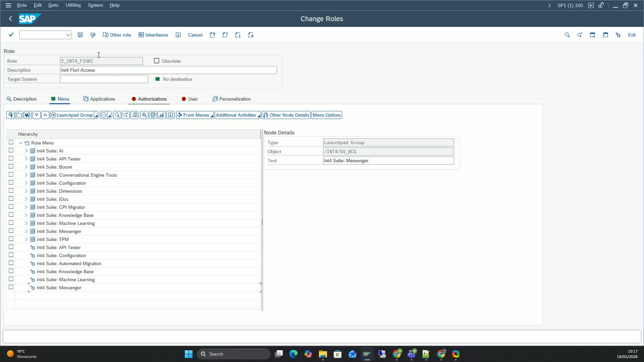Click the Menu Options button
Viewport: 644px width, 362px height.
pyautogui.click(x=327, y=115)
